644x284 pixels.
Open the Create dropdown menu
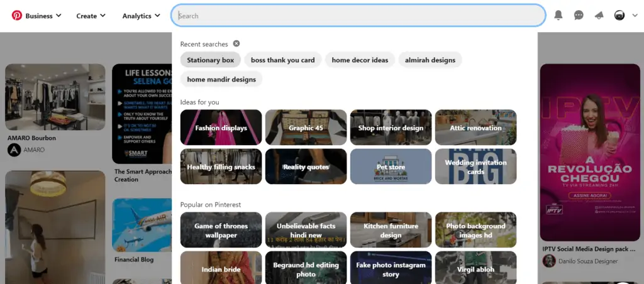[91, 16]
